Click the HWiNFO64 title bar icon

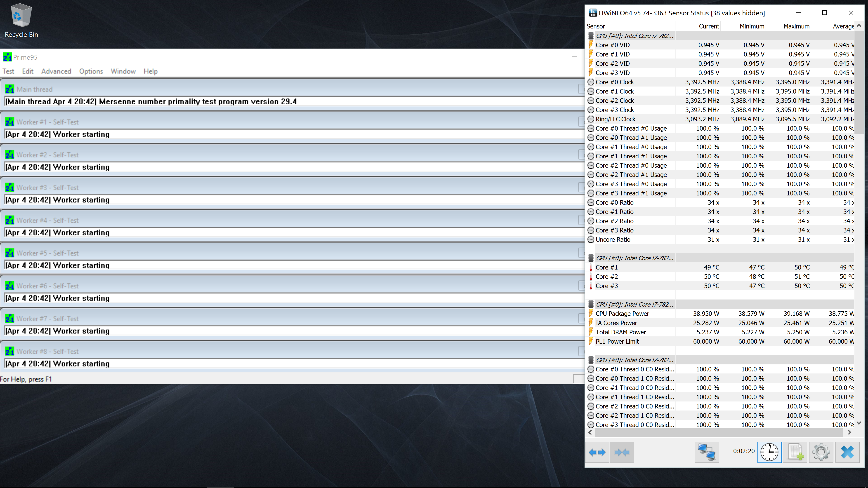(x=593, y=13)
